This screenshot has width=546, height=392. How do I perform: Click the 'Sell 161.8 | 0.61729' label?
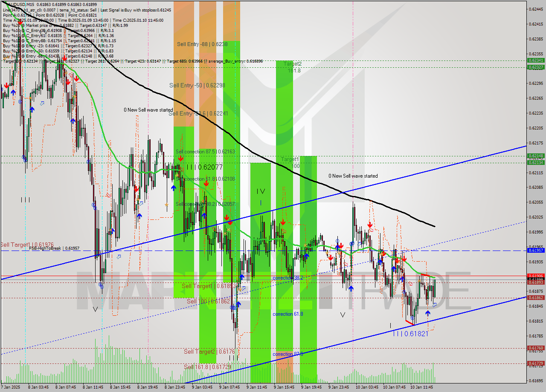(x=207, y=367)
